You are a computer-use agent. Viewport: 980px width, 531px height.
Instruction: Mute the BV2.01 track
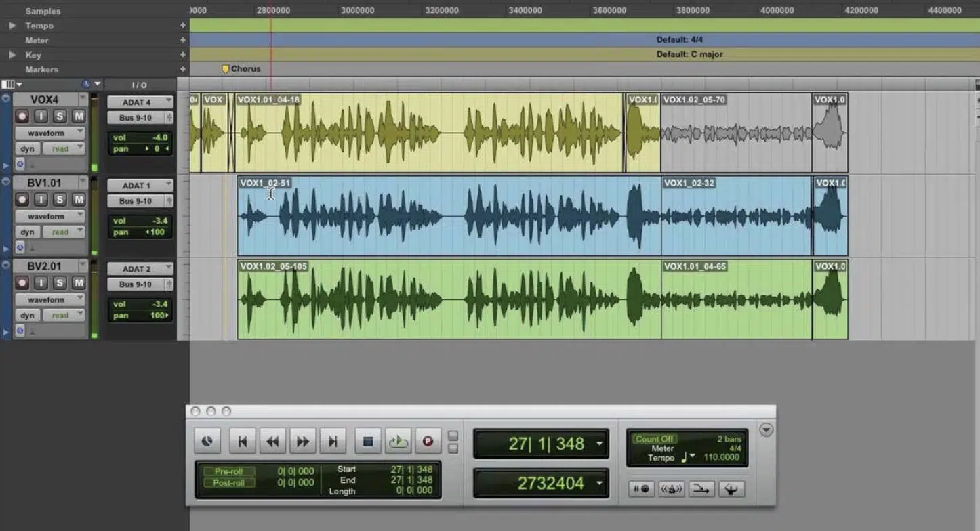point(79,283)
